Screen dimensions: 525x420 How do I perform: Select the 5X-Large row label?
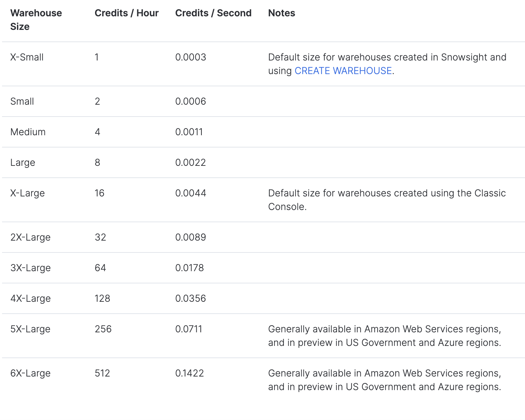[30, 329]
